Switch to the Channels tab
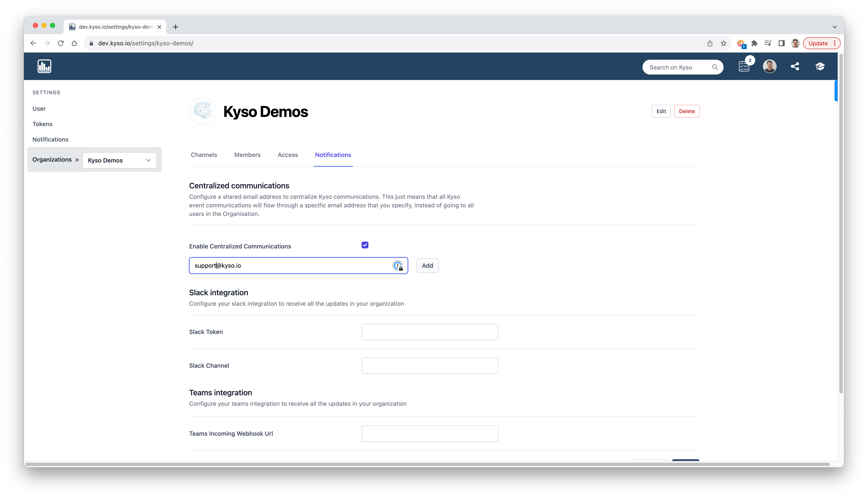Viewport: 868px width, 499px height. pyautogui.click(x=204, y=155)
